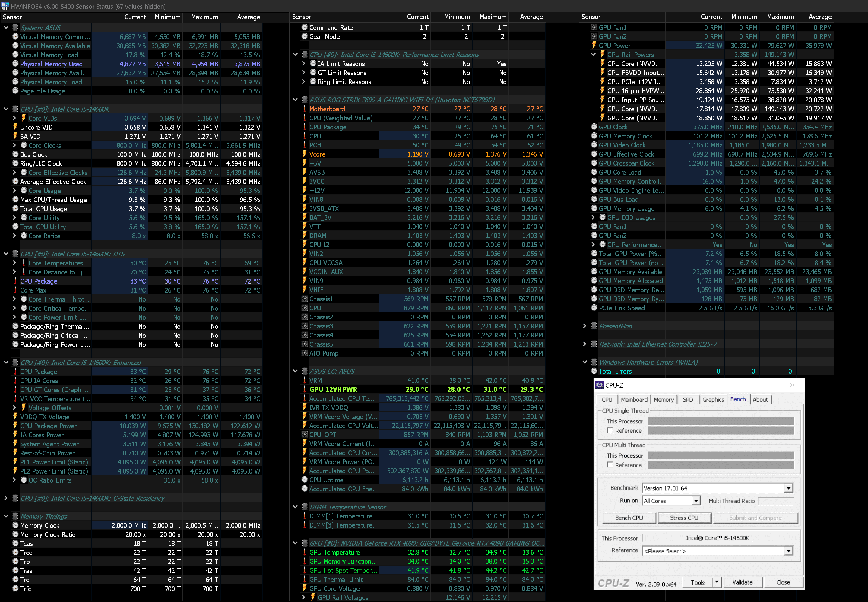Image resolution: width=868 pixels, height=602 pixels.
Task: Select the Ring/LLC Clock row
Action: [x=131, y=163]
